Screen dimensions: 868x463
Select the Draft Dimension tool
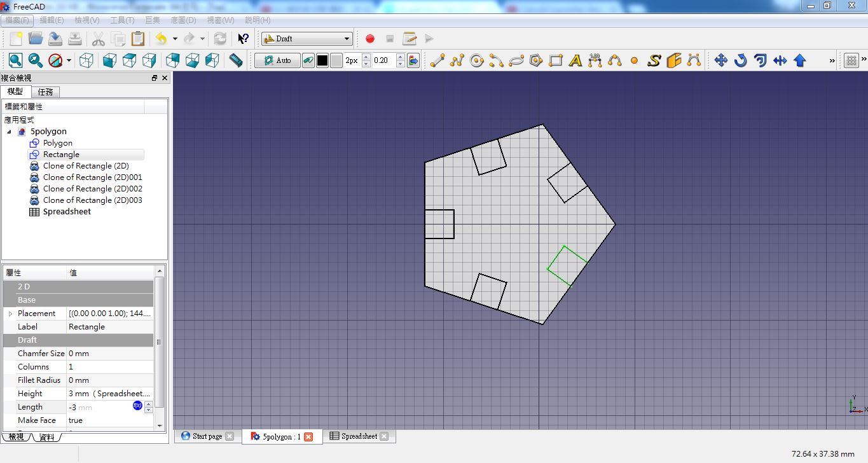coord(595,60)
